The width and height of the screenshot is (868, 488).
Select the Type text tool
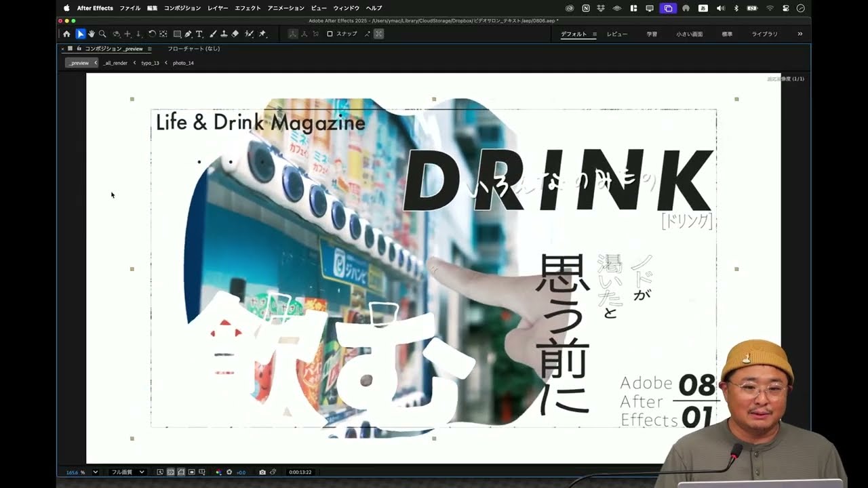point(199,34)
